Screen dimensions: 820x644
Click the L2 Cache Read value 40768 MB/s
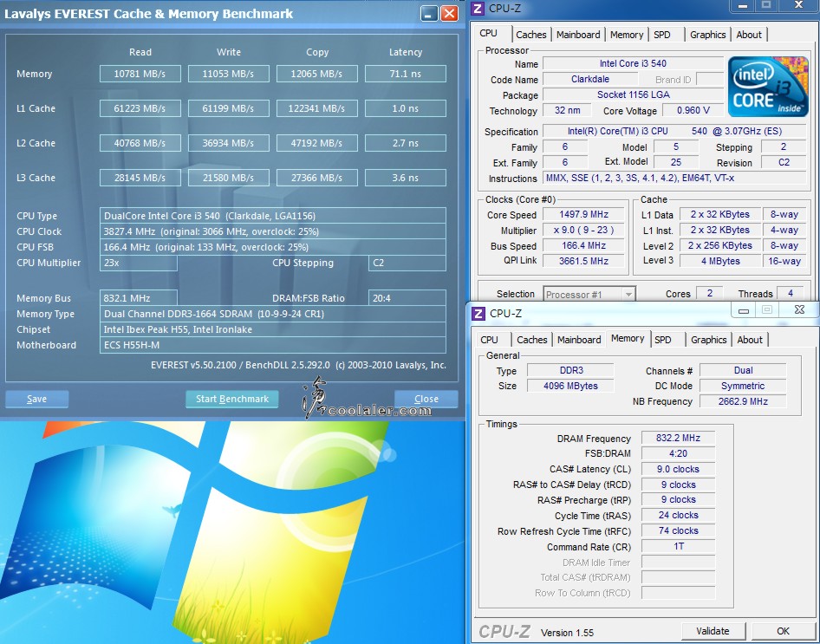click(140, 143)
